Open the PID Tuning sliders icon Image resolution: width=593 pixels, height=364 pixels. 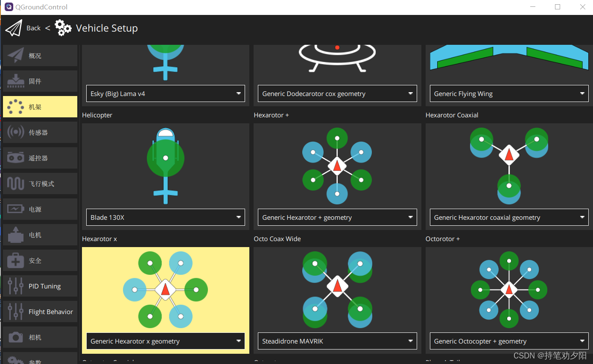(16, 286)
